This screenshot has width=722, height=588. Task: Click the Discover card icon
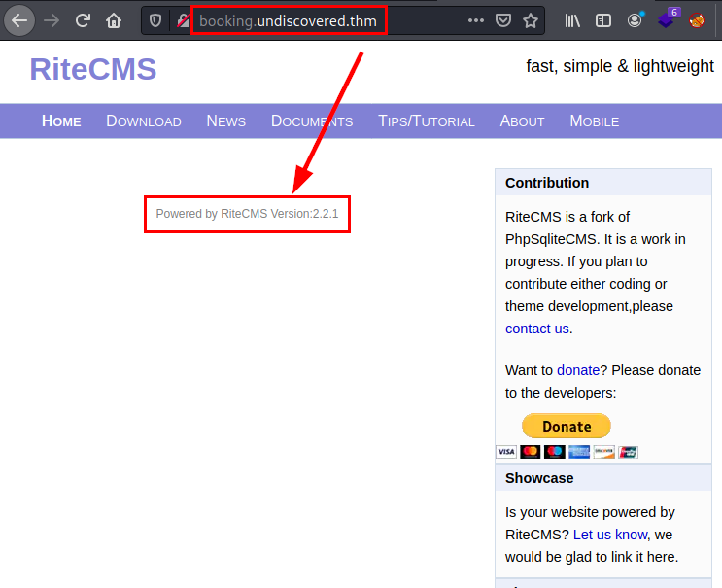(603, 452)
